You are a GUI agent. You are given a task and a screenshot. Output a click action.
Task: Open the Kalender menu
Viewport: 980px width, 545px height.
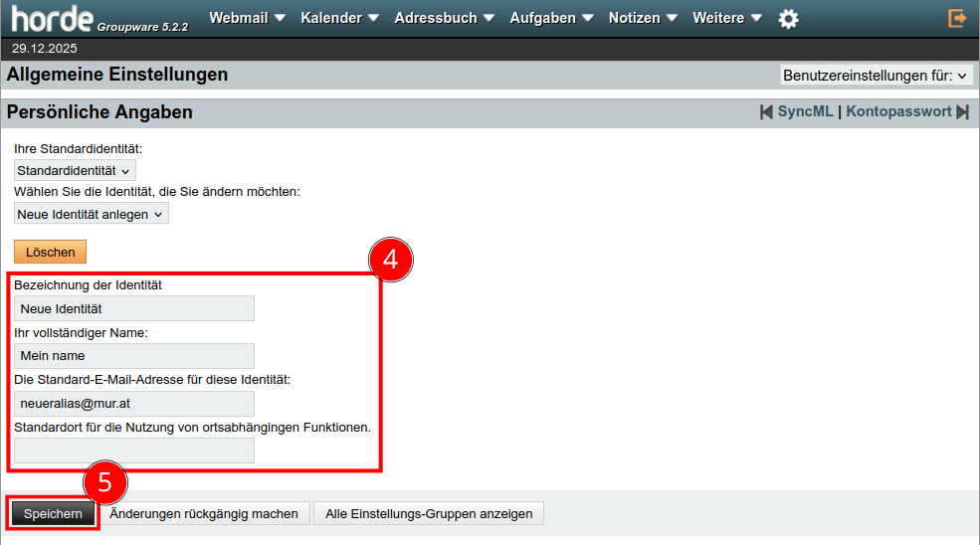pyautogui.click(x=339, y=18)
